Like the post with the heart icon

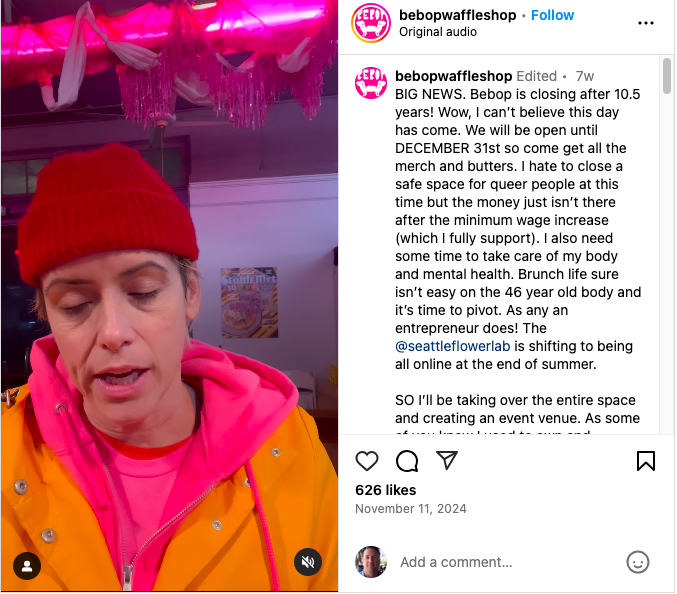pyautogui.click(x=367, y=461)
